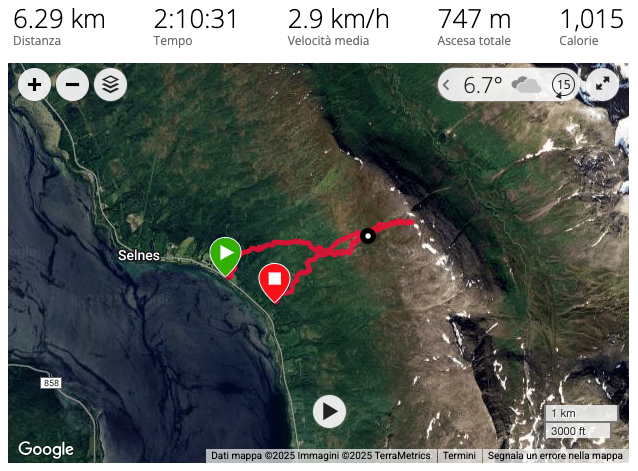The image size is (638, 471).
Task: Play the route animation
Action: tap(329, 412)
